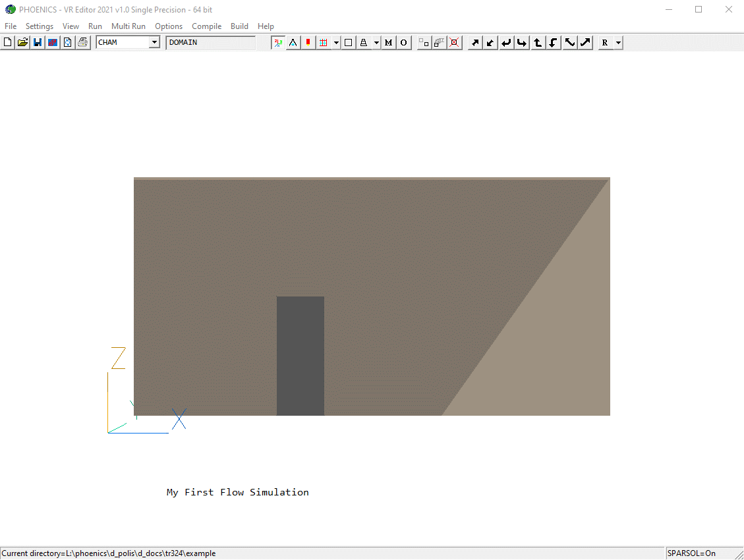Viewport: 744px width, 560px height.
Task: Click the red crossed-out box icon
Action: [x=454, y=43]
